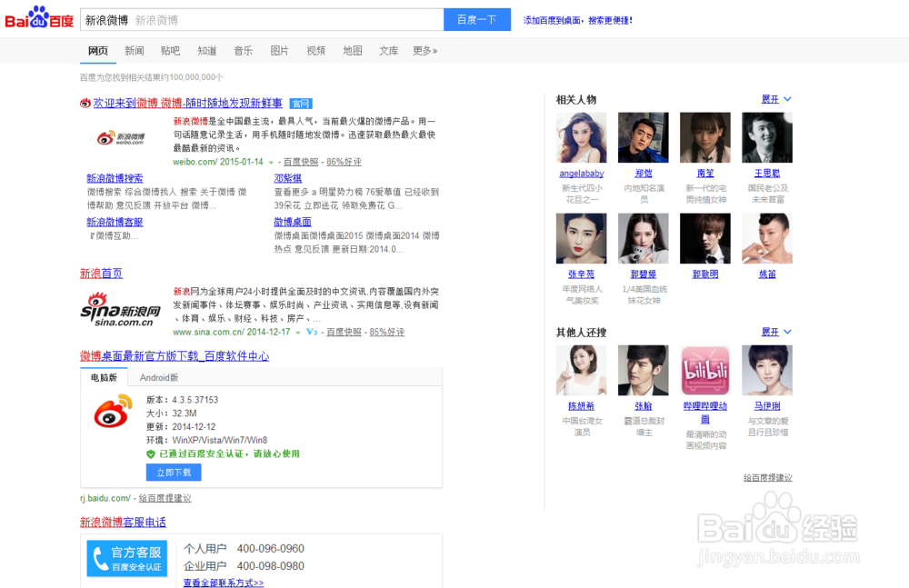This screenshot has height=588, width=909.
Task: Open the 邓紫棋 sublink
Action: (288, 178)
